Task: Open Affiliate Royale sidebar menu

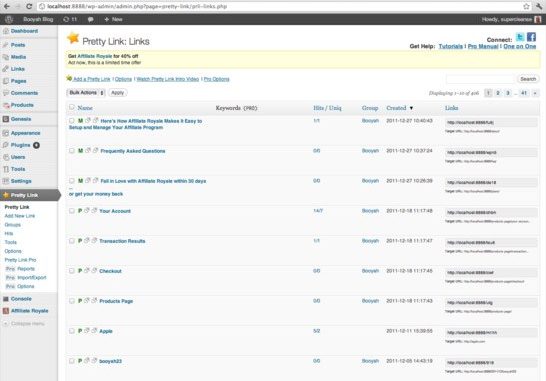Action: click(x=30, y=311)
